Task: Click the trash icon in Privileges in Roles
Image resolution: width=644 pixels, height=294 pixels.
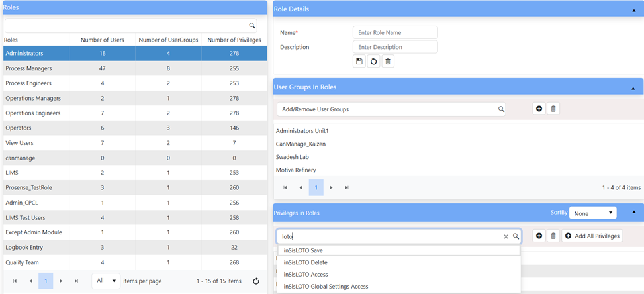Action: (553, 236)
